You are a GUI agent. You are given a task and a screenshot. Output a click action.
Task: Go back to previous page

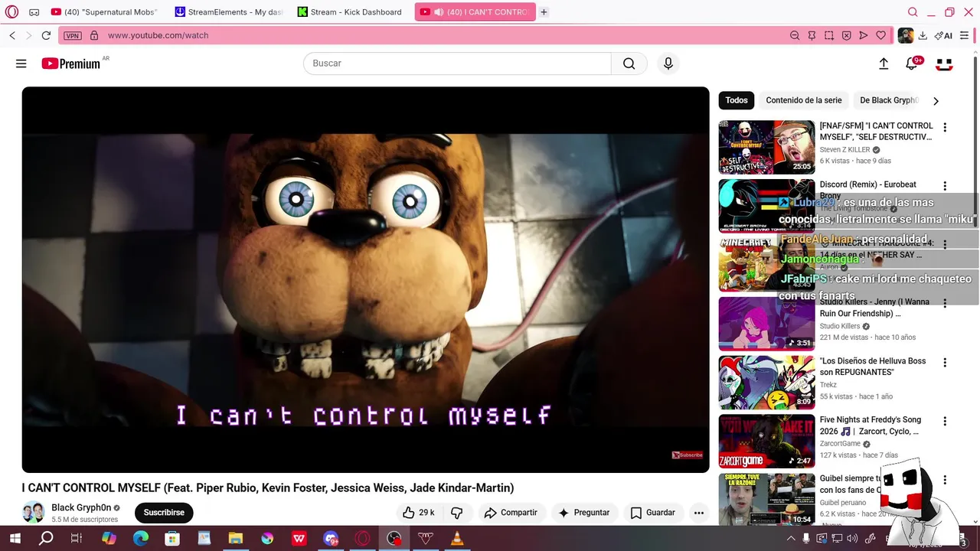[x=12, y=35]
